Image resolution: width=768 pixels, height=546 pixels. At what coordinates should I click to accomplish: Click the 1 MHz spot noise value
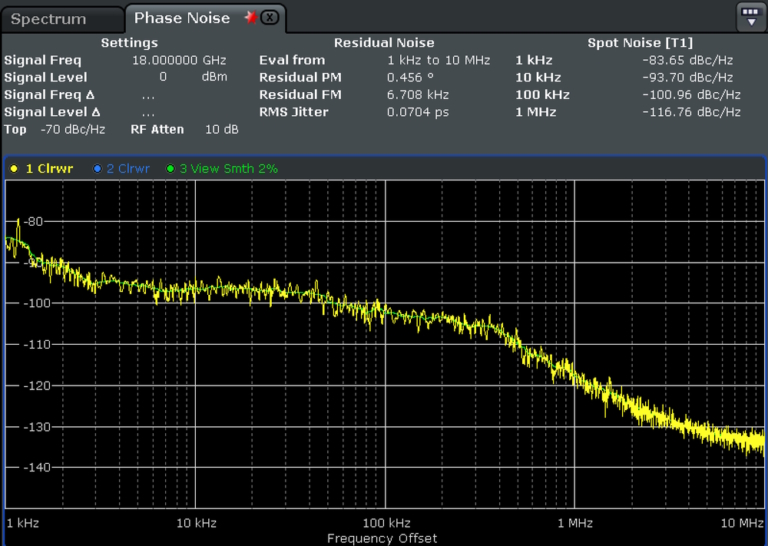pyautogui.click(x=691, y=112)
